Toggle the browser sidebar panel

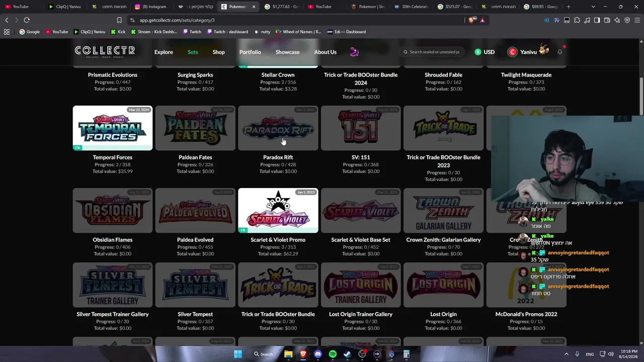pyautogui.click(x=597, y=20)
